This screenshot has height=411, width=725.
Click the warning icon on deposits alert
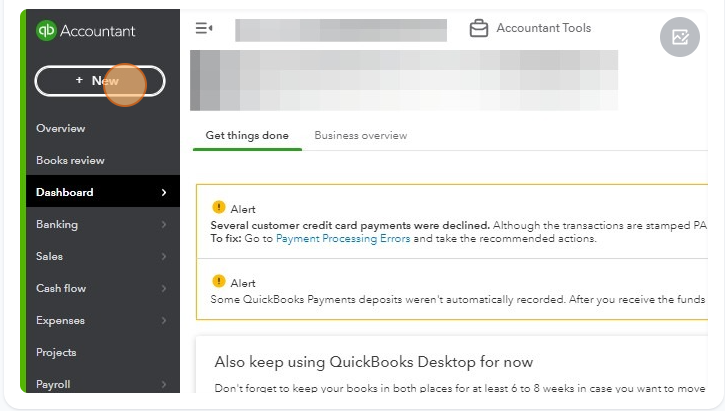219,282
